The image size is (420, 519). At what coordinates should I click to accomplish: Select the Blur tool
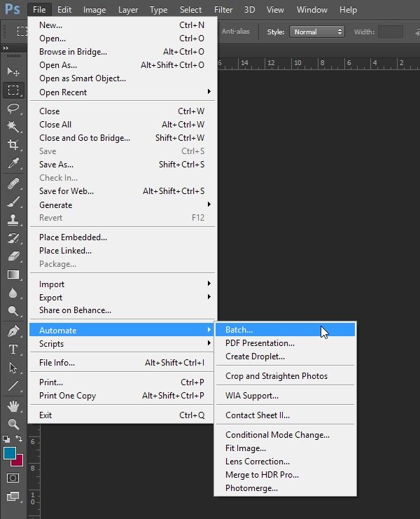(x=13, y=293)
